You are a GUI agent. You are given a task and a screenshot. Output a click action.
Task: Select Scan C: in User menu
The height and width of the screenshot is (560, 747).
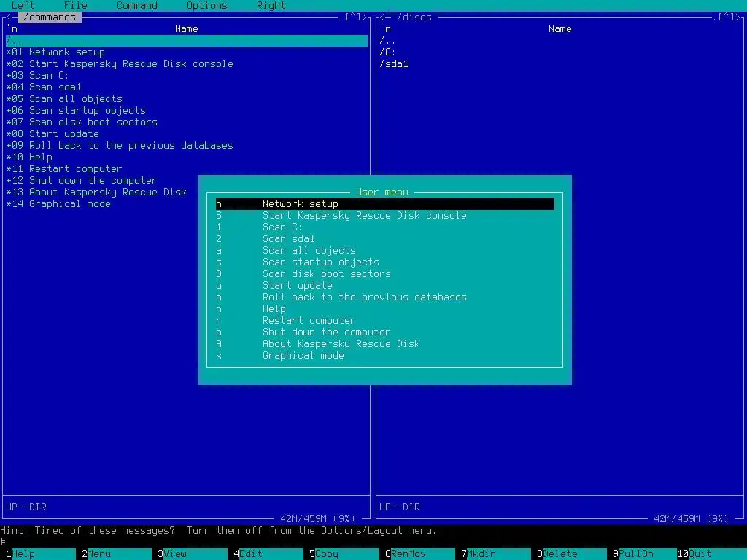pos(385,227)
